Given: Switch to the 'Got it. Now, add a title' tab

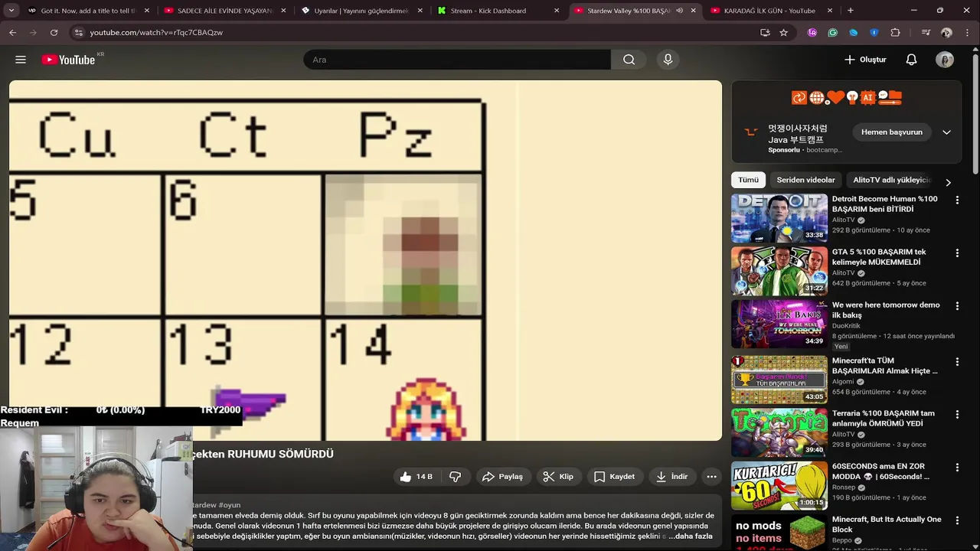Looking at the screenshot, I should 88,11.
